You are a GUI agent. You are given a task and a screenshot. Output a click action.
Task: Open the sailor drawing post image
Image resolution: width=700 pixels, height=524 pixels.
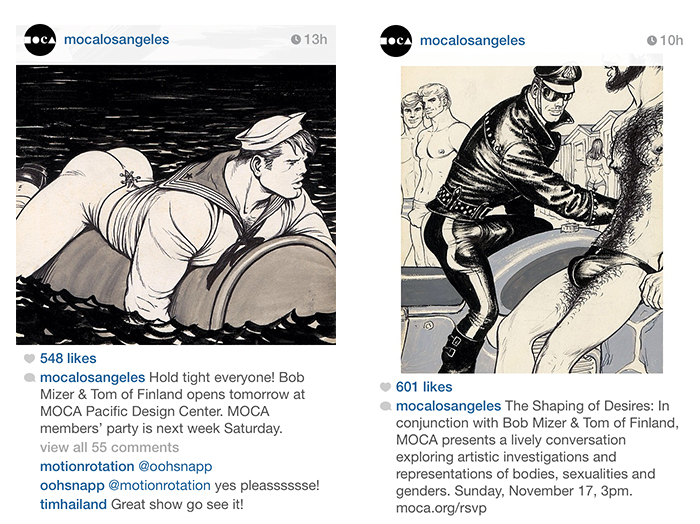click(176, 205)
